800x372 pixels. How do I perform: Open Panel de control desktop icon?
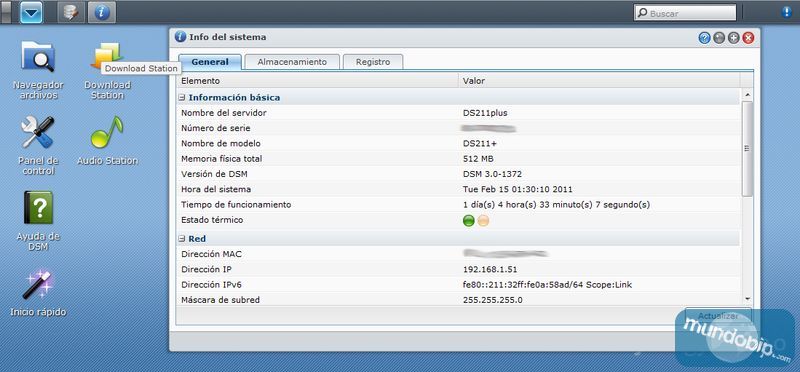(38, 145)
